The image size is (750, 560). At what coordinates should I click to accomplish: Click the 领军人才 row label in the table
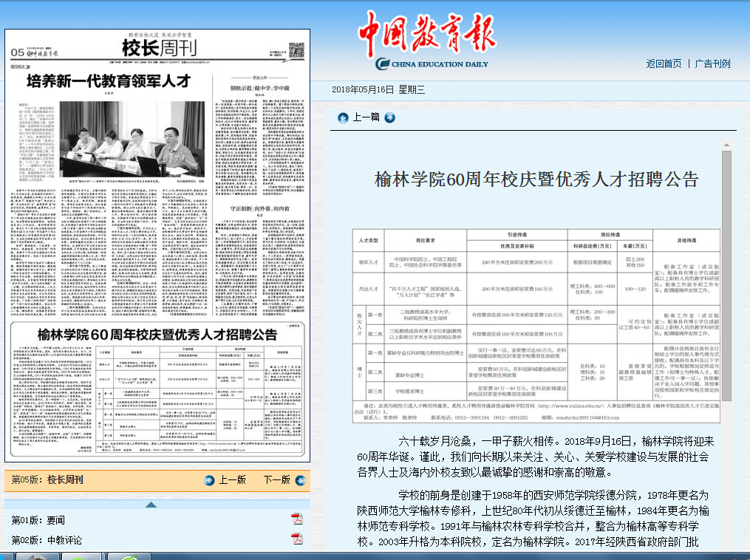point(368,262)
